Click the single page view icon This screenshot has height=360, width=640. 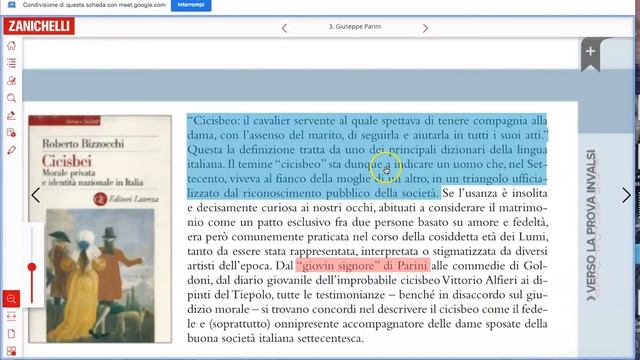[11, 333]
